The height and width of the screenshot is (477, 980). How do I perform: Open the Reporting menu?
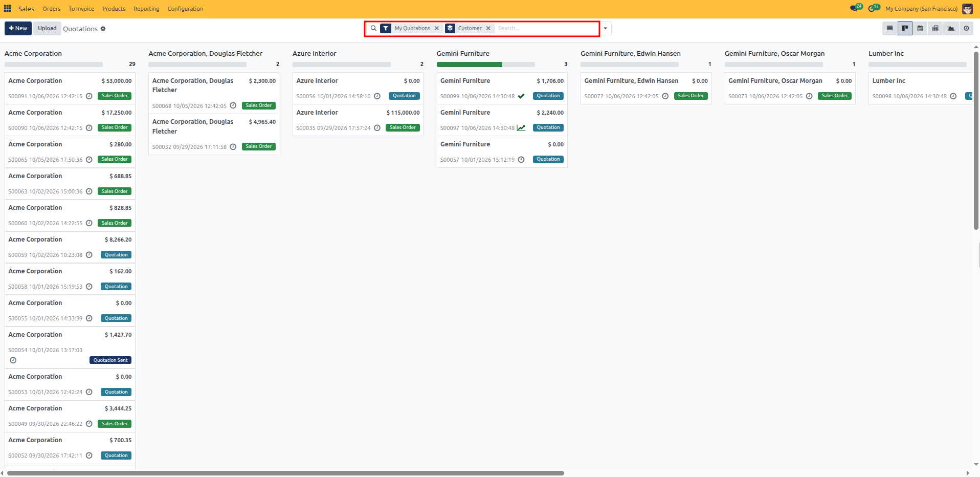point(146,9)
